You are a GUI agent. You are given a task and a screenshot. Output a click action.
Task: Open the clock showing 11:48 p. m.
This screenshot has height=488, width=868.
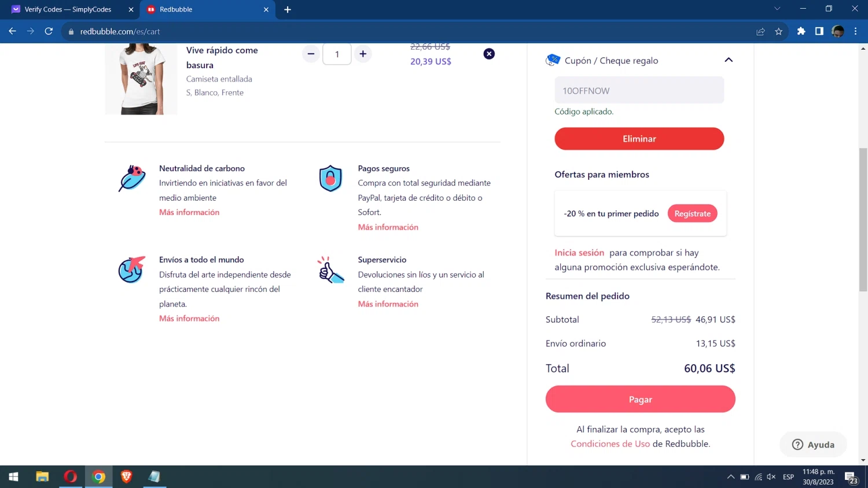(818, 476)
